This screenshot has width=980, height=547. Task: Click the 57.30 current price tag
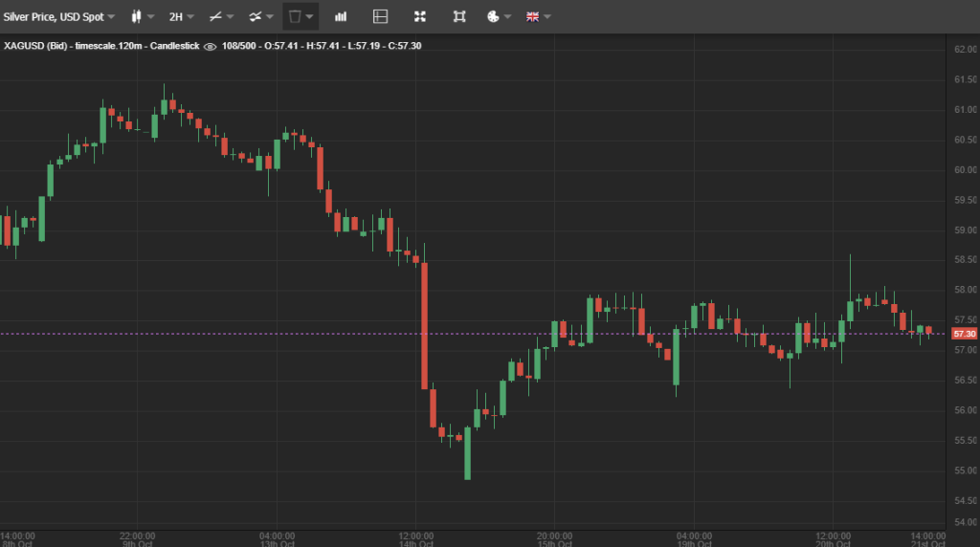pos(965,334)
